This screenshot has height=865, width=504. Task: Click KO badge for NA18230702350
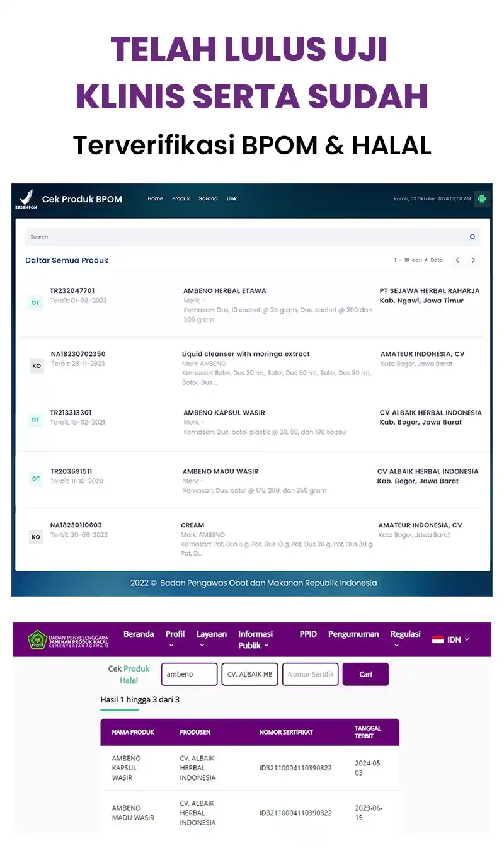37,366
